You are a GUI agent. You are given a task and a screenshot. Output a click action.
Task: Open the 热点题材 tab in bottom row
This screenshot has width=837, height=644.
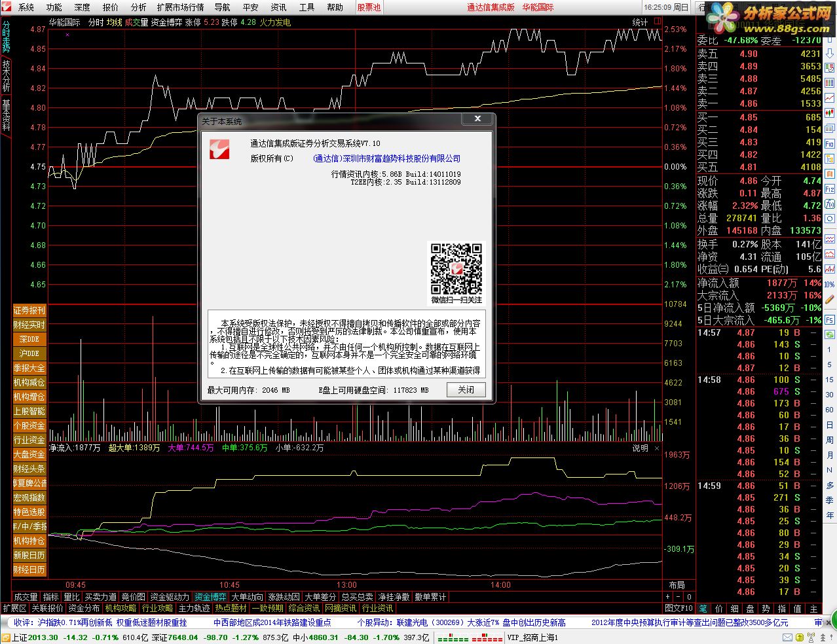231,608
